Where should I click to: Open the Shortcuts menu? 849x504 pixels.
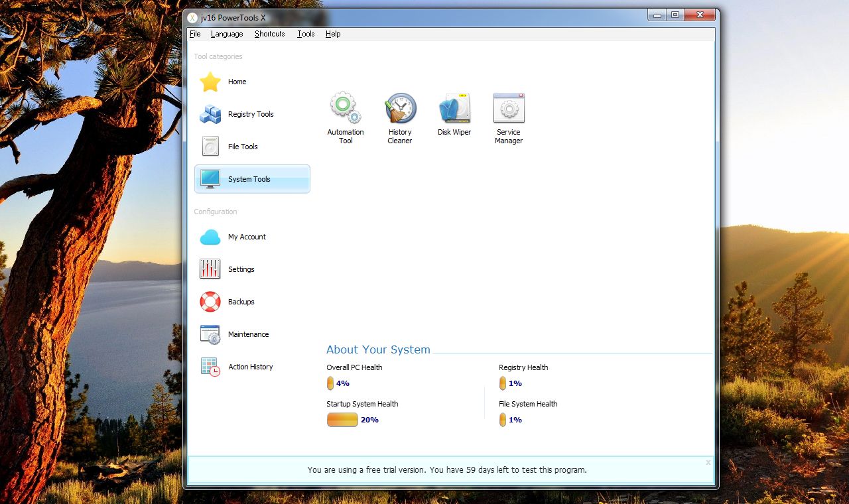[x=269, y=34]
